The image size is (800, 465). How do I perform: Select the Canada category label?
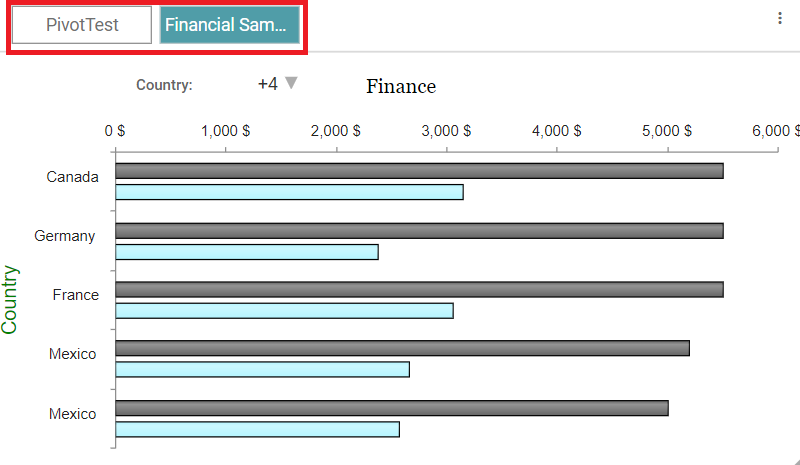click(x=72, y=177)
